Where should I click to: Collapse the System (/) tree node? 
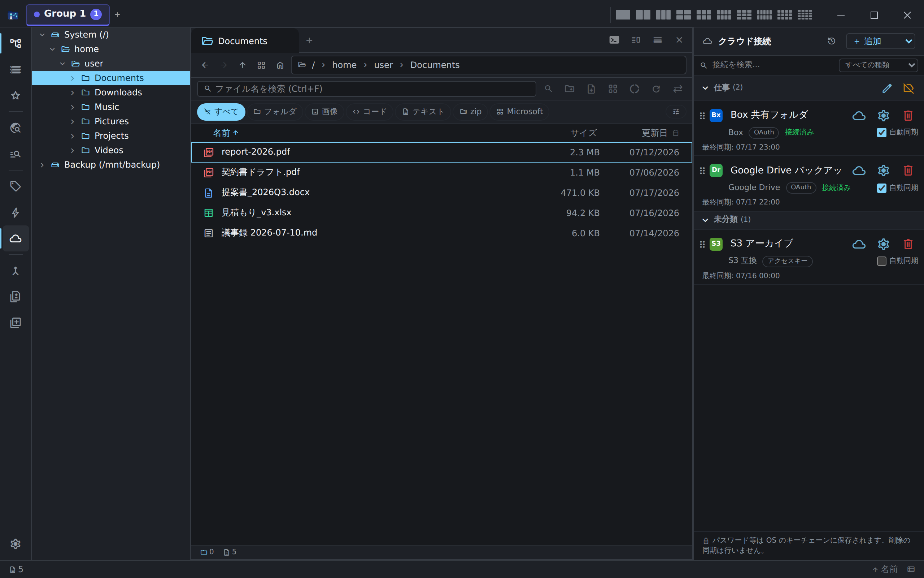[42, 35]
